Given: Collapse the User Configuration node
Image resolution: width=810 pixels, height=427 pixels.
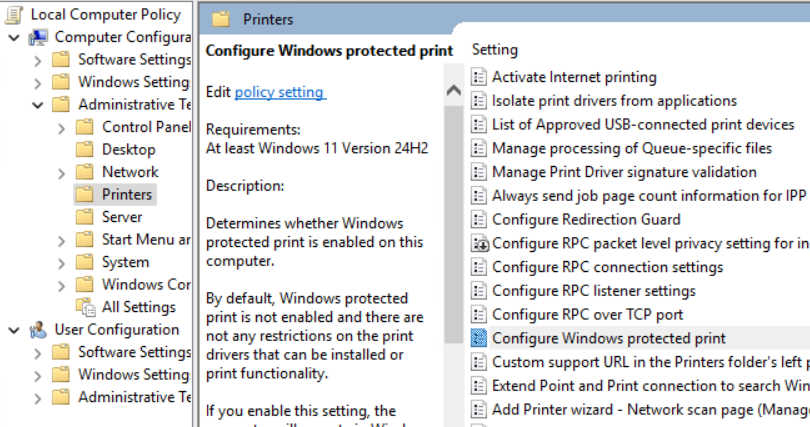Looking at the screenshot, I should [14, 330].
